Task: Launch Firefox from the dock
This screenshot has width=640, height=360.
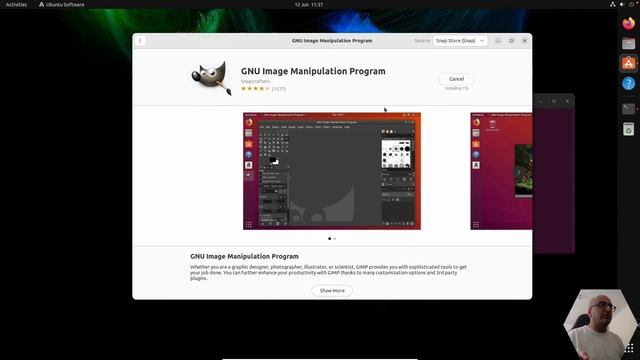Action: [x=629, y=23]
